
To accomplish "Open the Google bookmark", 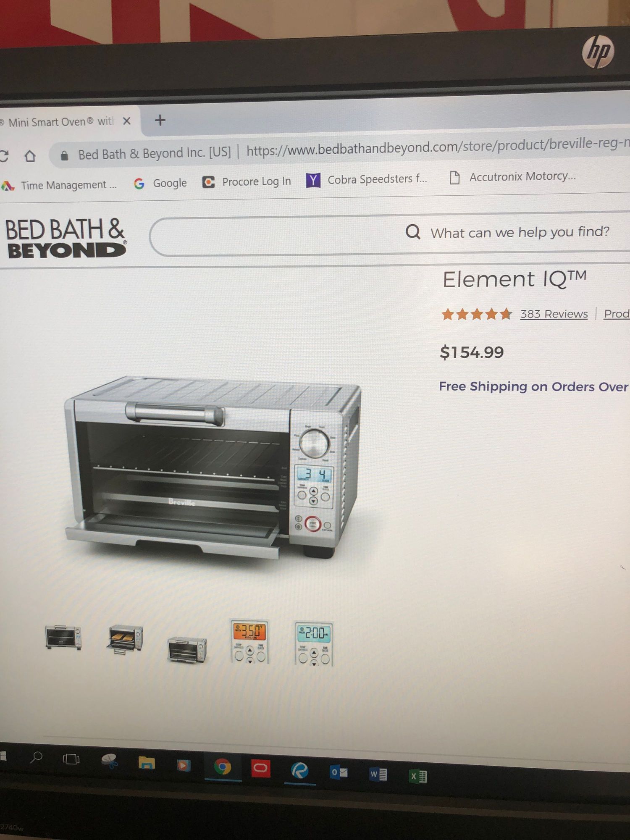I will (x=160, y=183).
